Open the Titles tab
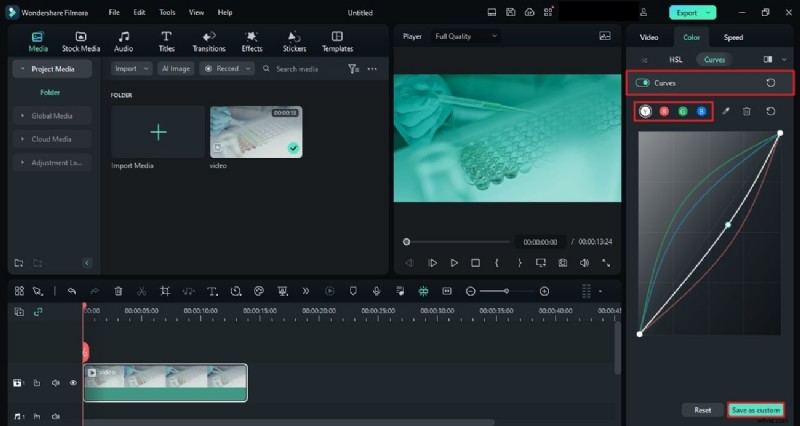This screenshot has height=426, width=800. tap(166, 42)
